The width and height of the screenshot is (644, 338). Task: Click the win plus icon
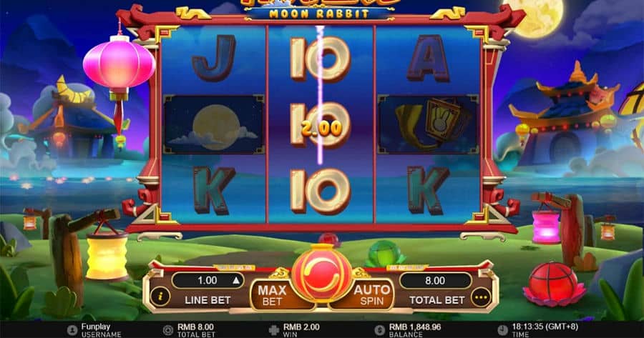(x=274, y=330)
